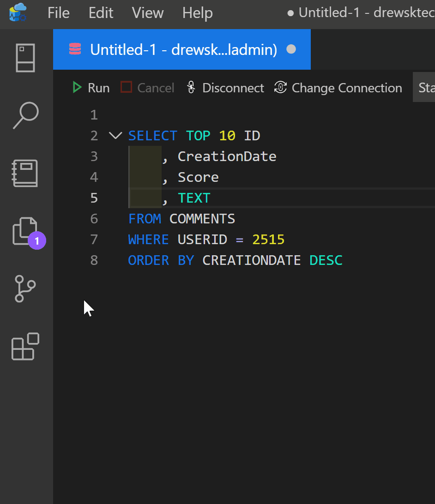
Task: Open the Edit menu
Action: 101,13
